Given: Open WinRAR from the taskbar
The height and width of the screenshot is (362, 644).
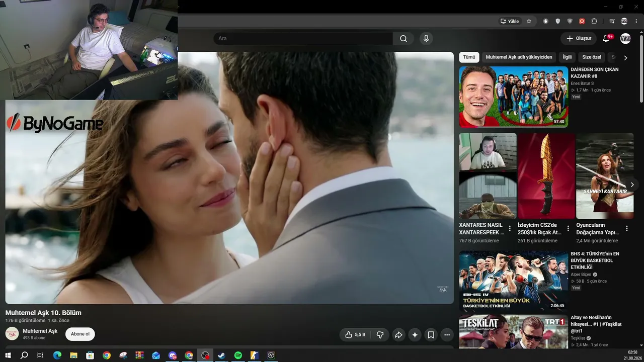Looking at the screenshot, I should pos(139,355).
